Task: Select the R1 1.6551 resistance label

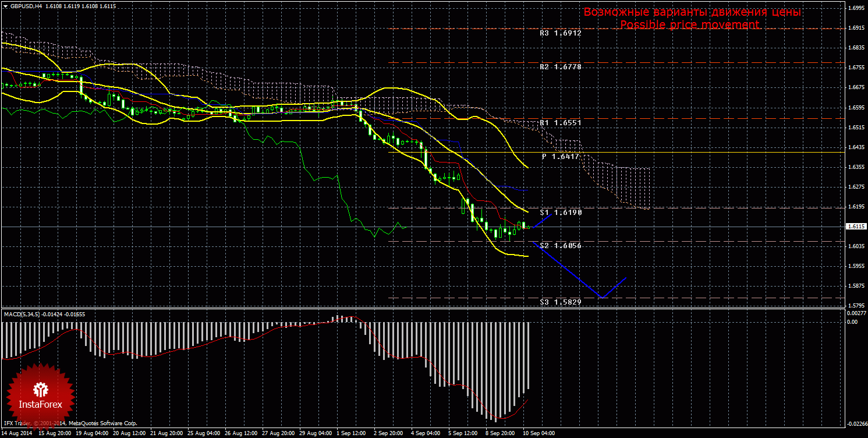Action: click(x=561, y=123)
